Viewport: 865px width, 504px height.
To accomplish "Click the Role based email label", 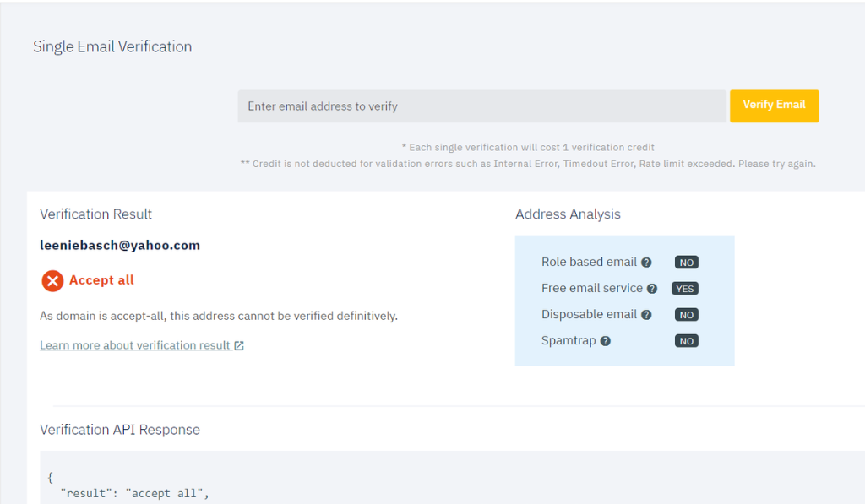I will click(589, 262).
